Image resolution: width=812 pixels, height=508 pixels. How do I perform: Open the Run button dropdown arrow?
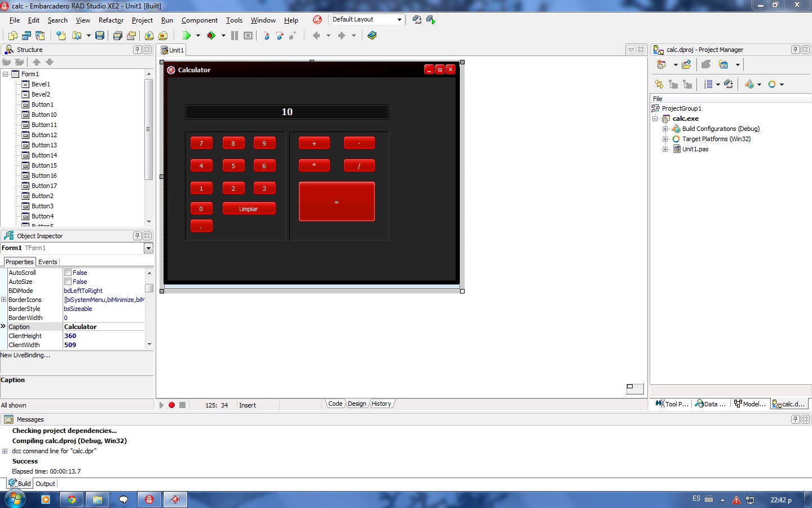[198, 36]
